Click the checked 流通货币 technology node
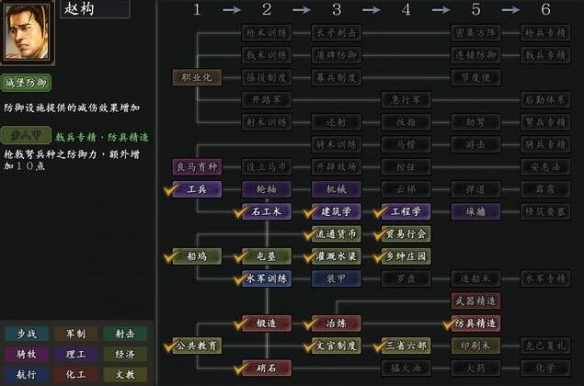 click(x=336, y=234)
